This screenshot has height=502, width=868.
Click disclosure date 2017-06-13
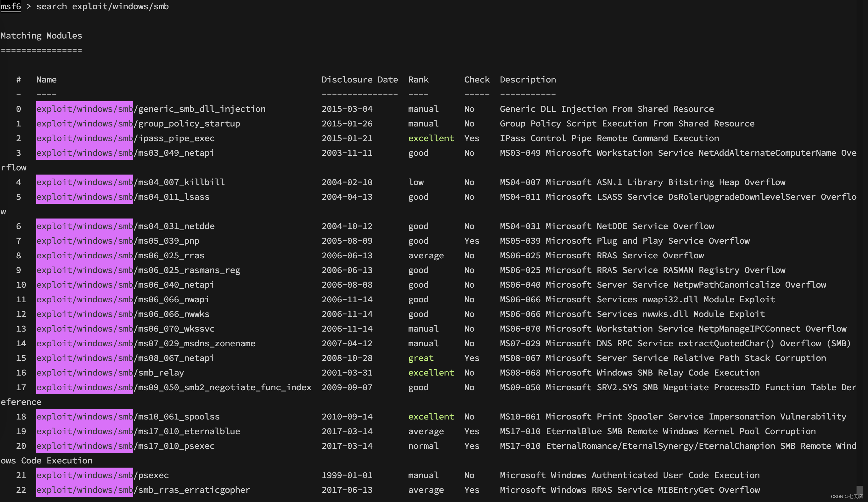347,490
